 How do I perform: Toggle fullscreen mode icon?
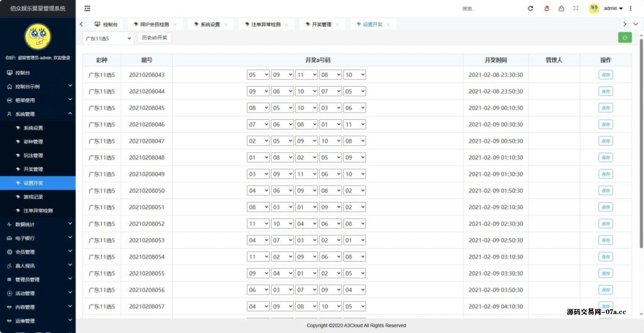point(575,8)
